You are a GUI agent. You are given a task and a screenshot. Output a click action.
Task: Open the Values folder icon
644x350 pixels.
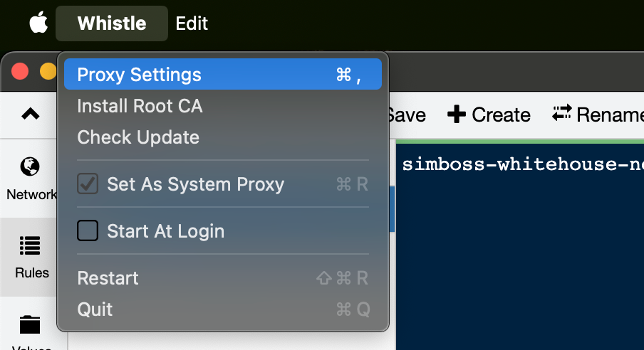point(30,324)
